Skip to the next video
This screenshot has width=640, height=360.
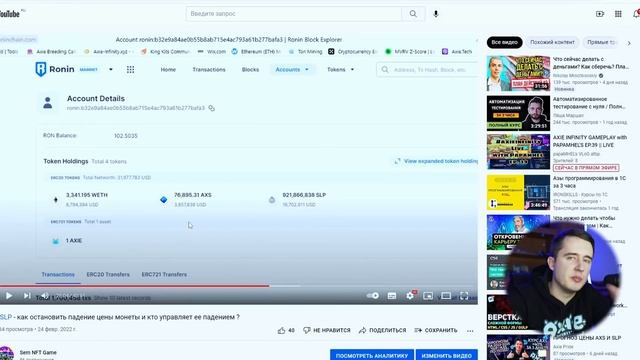[x=27, y=296]
